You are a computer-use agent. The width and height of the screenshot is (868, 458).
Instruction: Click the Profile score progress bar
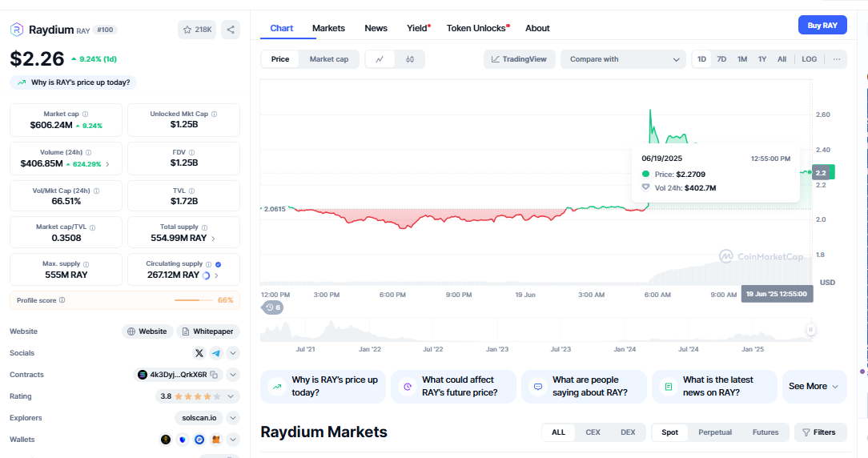point(194,300)
